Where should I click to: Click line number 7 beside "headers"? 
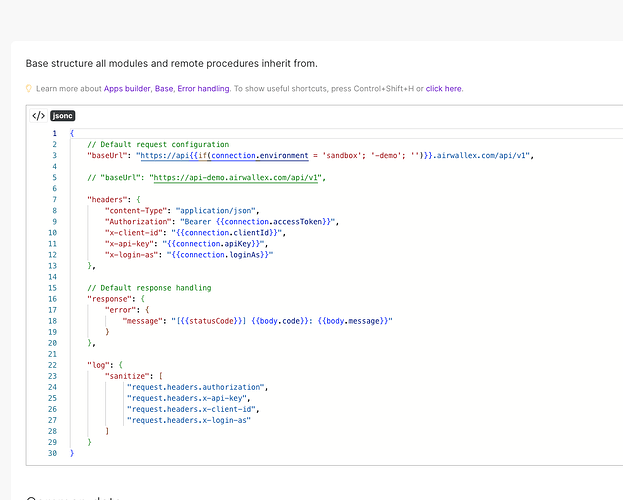click(54, 199)
